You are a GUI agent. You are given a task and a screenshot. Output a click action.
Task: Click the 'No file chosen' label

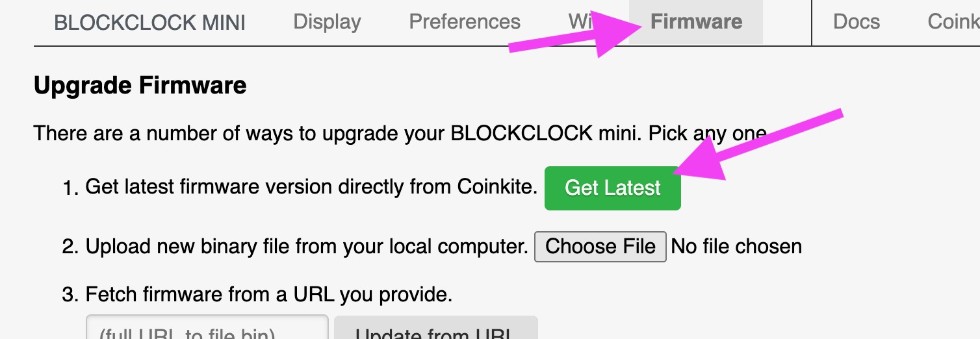pos(736,247)
